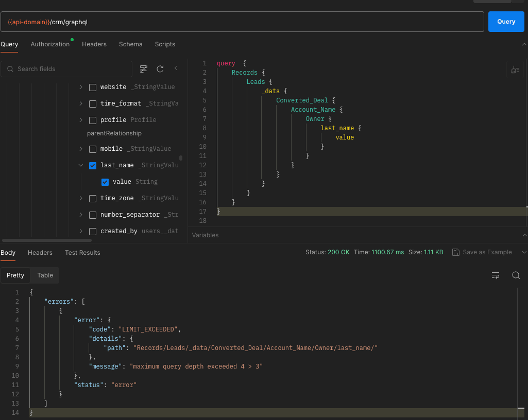Screen dimensions: 528x420
Task: Click the horizontal scrollbar under field list
Action: pos(47,241)
